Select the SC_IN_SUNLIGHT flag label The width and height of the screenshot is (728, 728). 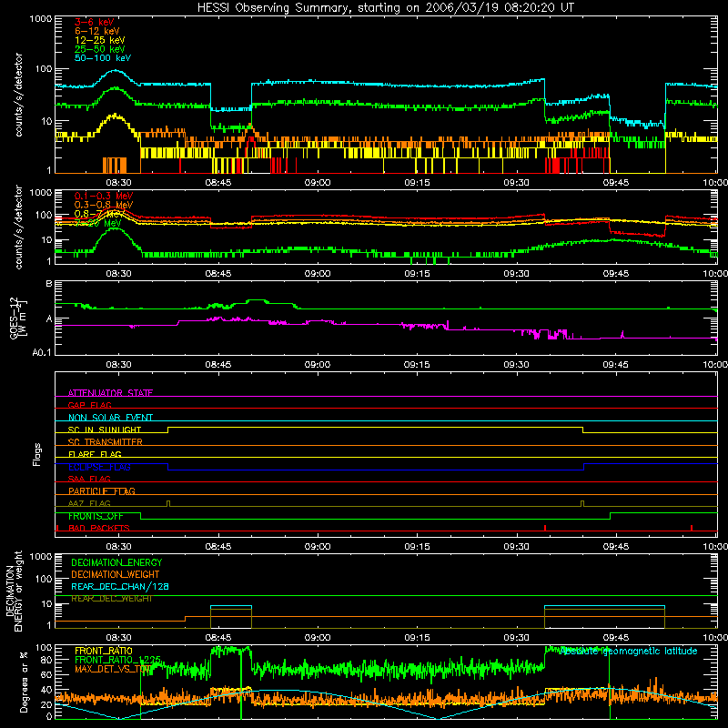[105, 430]
